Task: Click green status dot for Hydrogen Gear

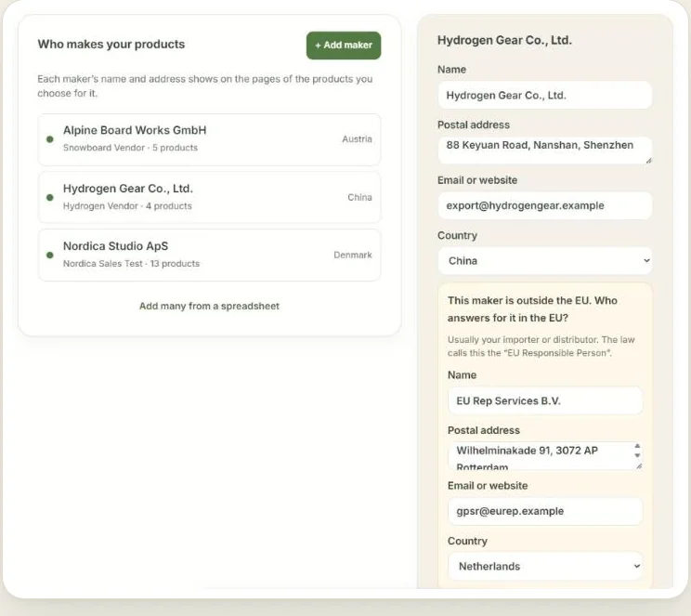Action: 50,198
